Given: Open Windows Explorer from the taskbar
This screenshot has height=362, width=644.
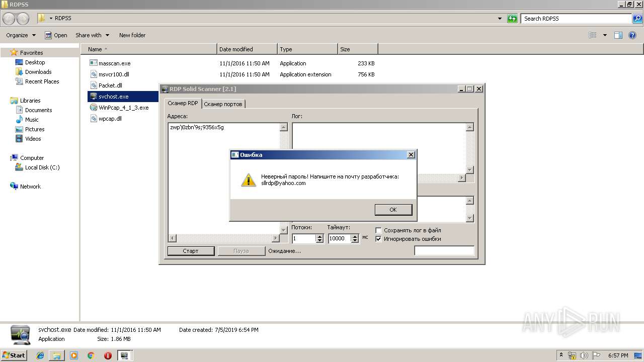Looking at the screenshot, I should coord(57,355).
